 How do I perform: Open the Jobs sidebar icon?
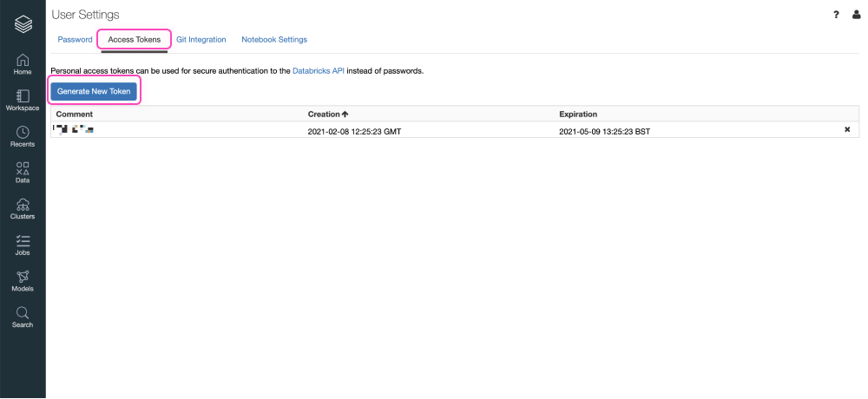coord(23,245)
